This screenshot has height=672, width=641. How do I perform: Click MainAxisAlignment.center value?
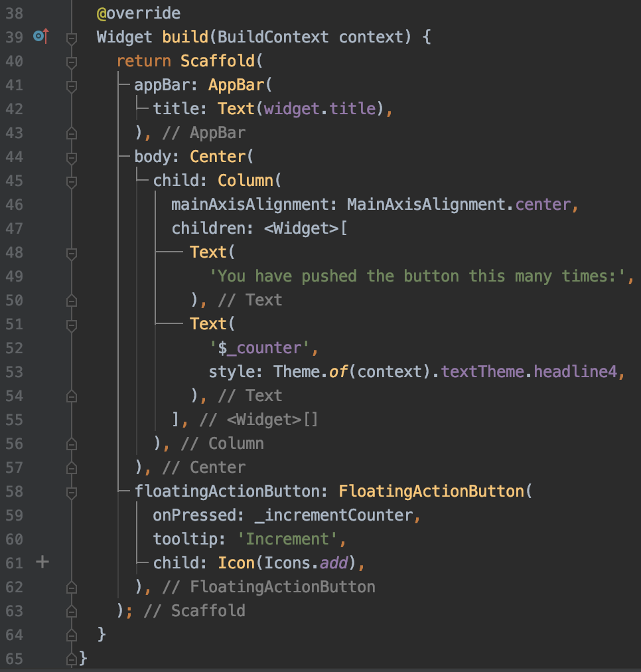[x=459, y=205]
